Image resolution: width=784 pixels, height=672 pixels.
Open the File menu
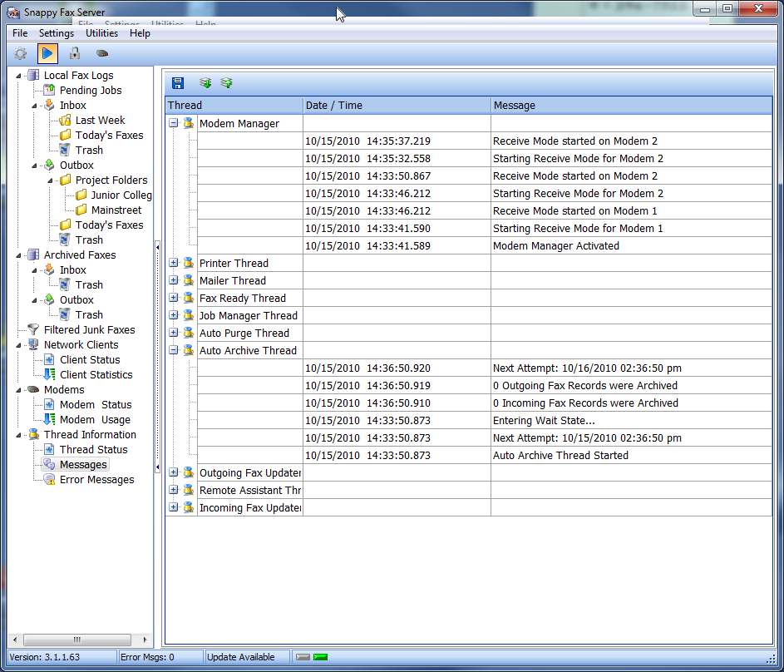coord(20,33)
